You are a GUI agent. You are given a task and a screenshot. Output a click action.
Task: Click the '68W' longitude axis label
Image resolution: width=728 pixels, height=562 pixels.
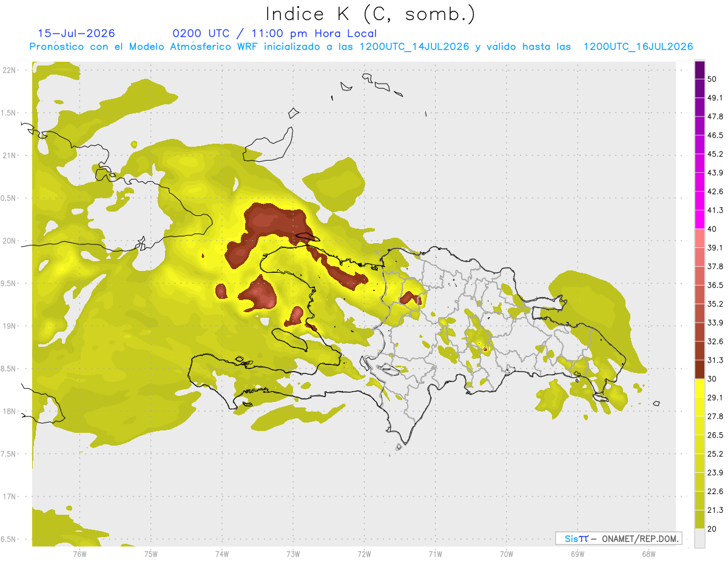(648, 554)
